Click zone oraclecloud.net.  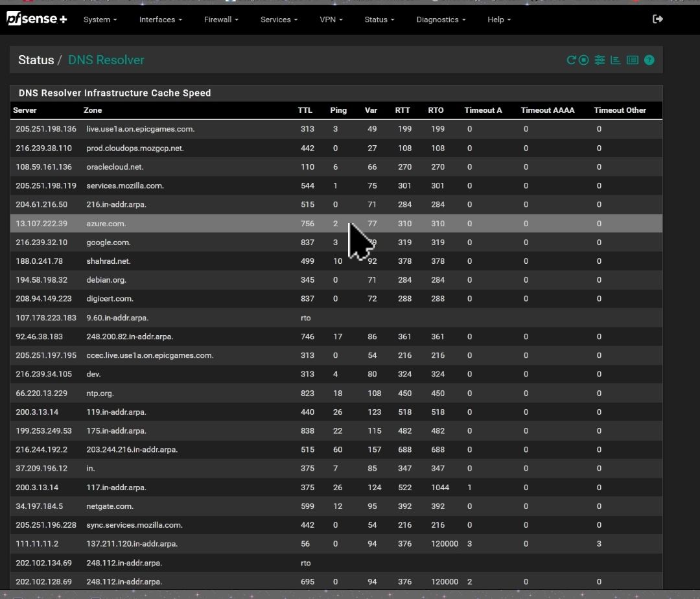115,167
